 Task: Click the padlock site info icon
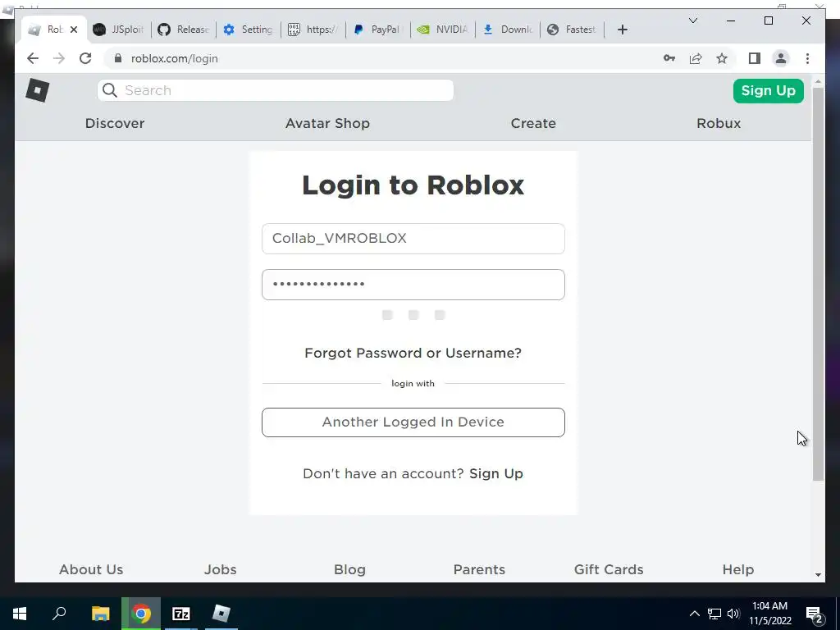point(118,58)
